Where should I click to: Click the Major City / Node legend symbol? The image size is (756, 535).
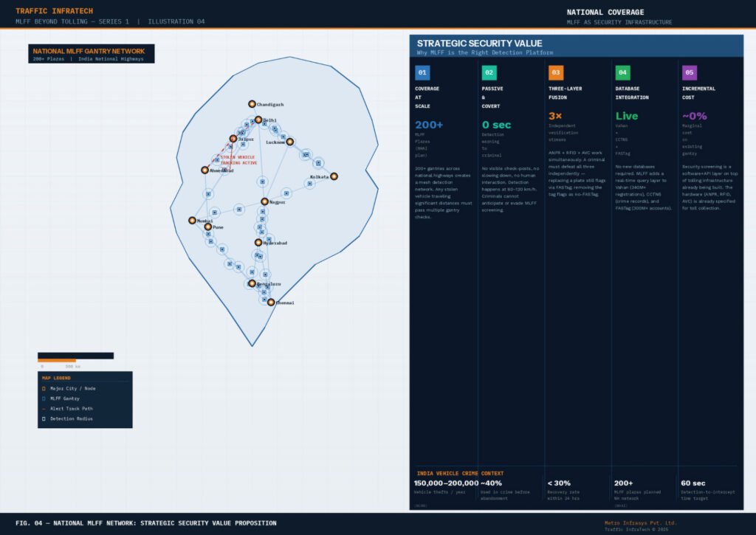point(44,388)
